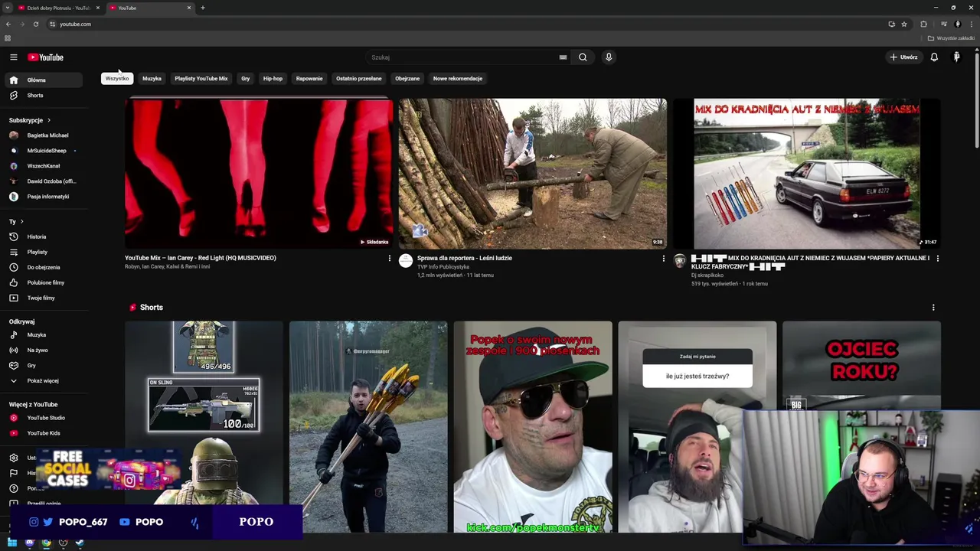Open Popek o swoim nowym zespole short
The height and width of the screenshot is (551, 980).
[x=533, y=427]
